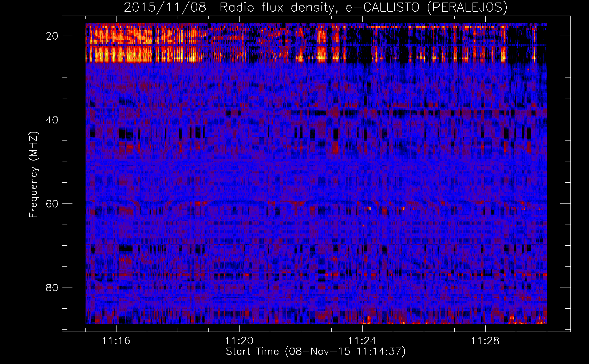Viewport: 589px width, 364px height.
Task: Click the "60" frequency tick label
Action: click(52, 204)
